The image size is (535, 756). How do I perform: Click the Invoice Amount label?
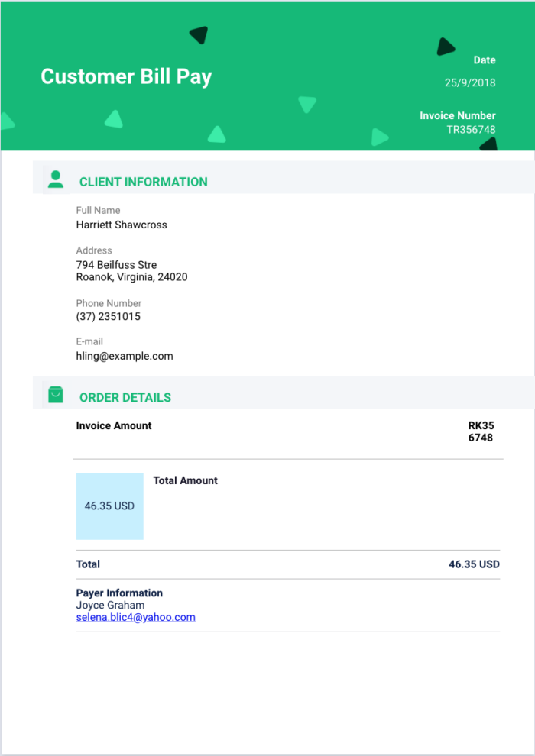114,425
